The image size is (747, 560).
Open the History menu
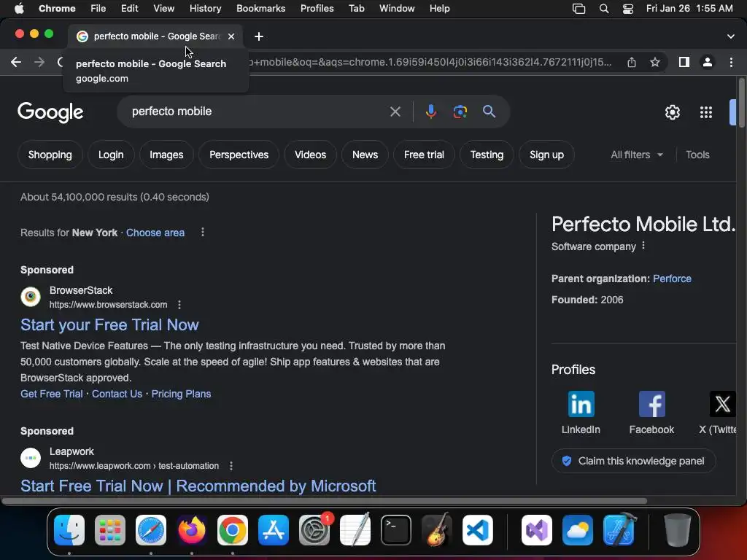[x=205, y=9]
